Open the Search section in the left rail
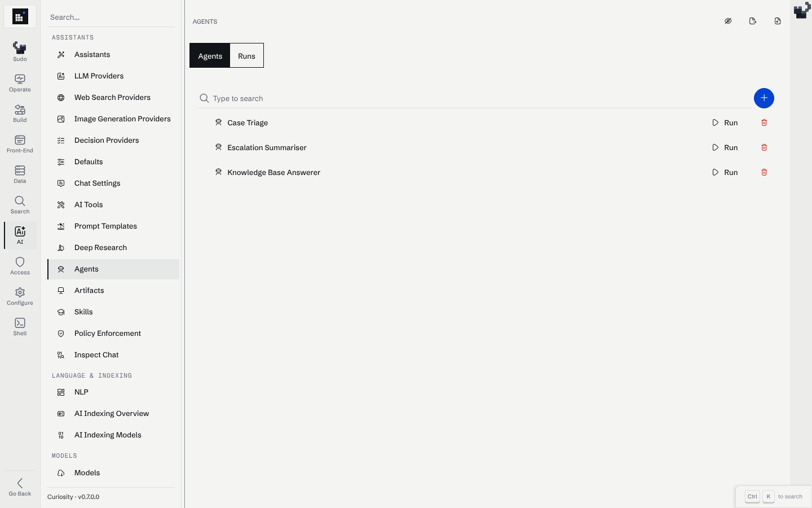This screenshot has height=508, width=812. coord(20,204)
